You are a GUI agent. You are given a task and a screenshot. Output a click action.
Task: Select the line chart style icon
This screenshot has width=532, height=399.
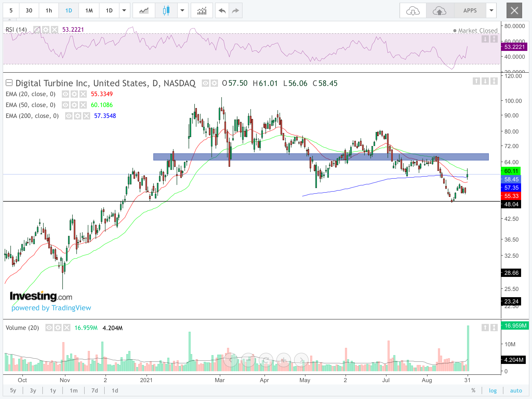click(144, 11)
